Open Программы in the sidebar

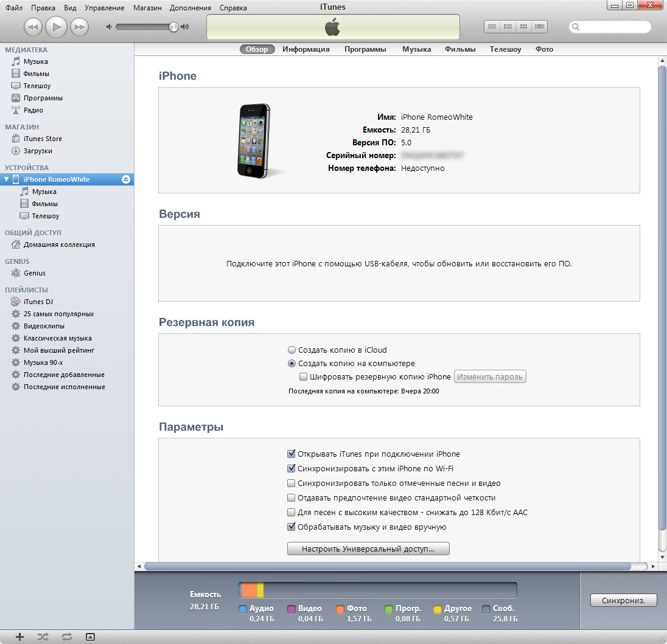click(43, 98)
